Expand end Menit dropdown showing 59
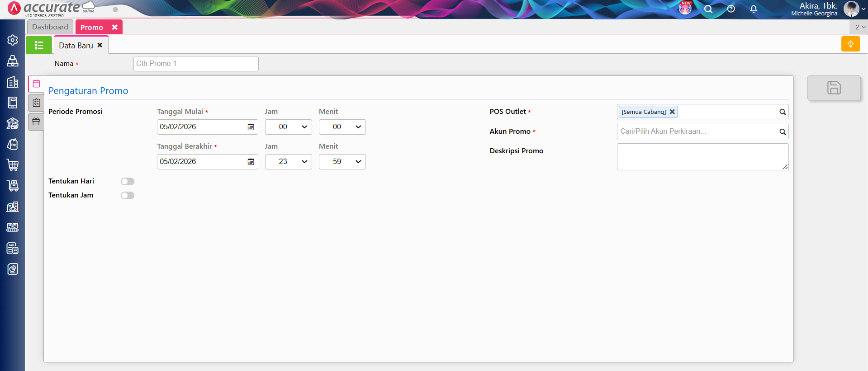This screenshot has height=371, width=868. click(x=342, y=162)
